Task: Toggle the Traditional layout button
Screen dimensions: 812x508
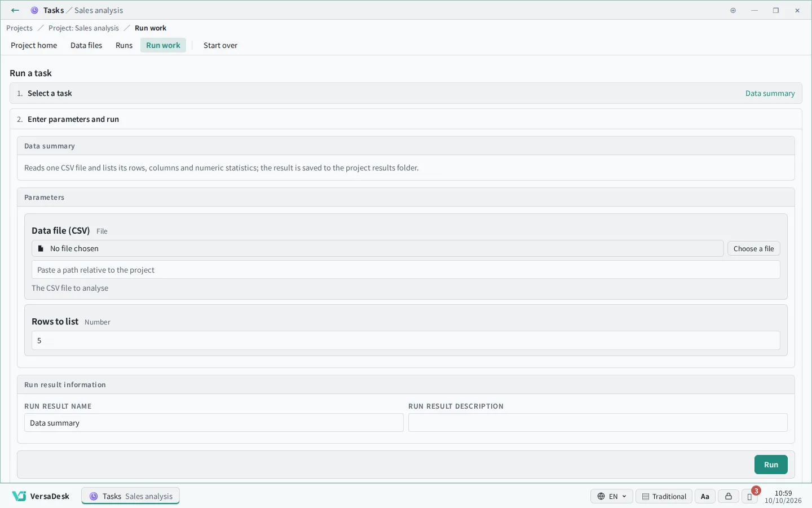Action: 664,496
